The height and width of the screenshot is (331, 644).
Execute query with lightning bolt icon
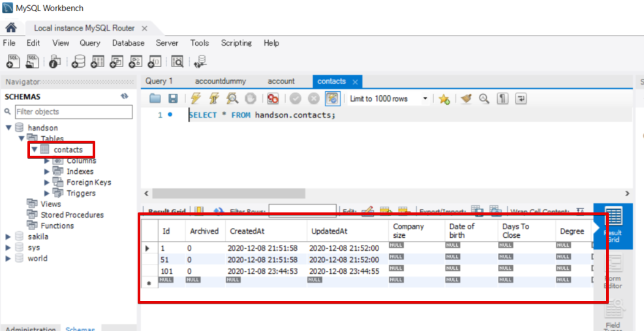[196, 98]
